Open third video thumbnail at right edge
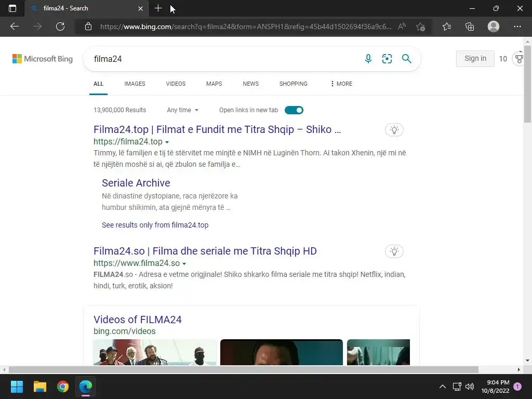Screen dimensions: 532x399 pyautogui.click(x=378, y=352)
